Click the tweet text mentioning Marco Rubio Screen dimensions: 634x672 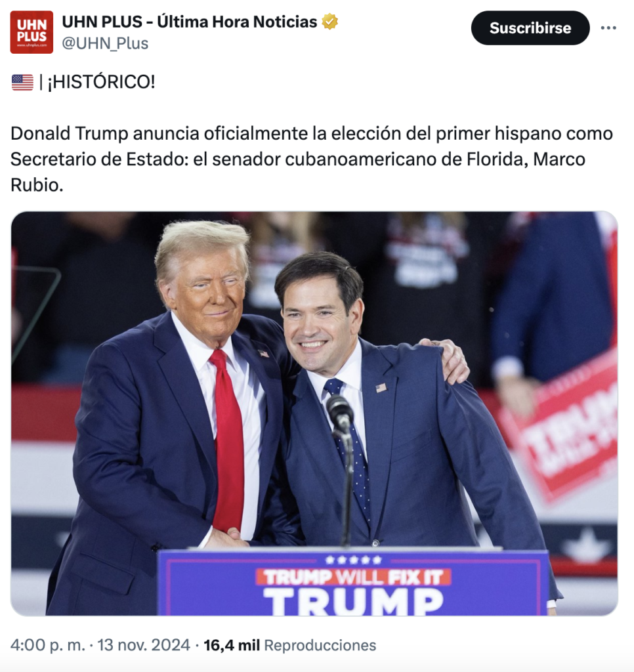(312, 159)
